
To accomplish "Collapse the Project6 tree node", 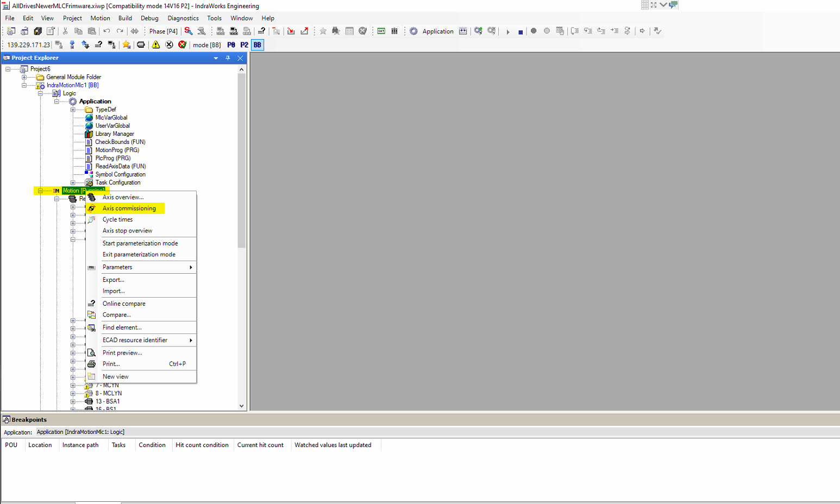I will 8,69.
